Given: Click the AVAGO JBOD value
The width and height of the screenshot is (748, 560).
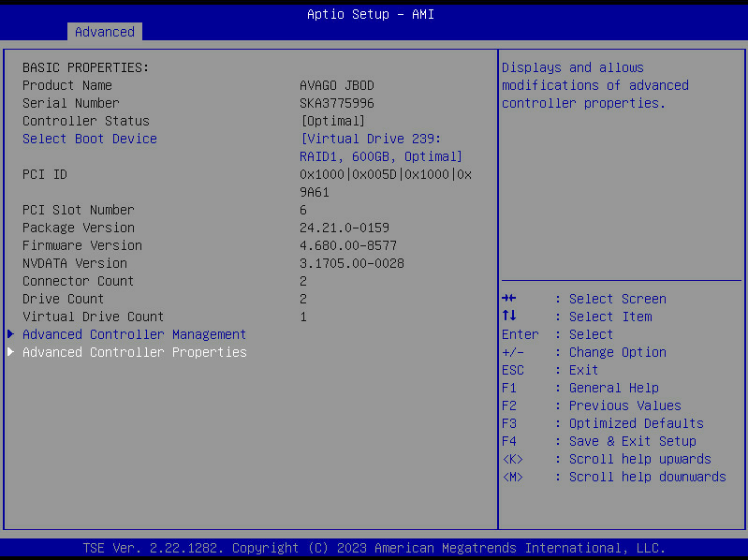Looking at the screenshot, I should (337, 85).
